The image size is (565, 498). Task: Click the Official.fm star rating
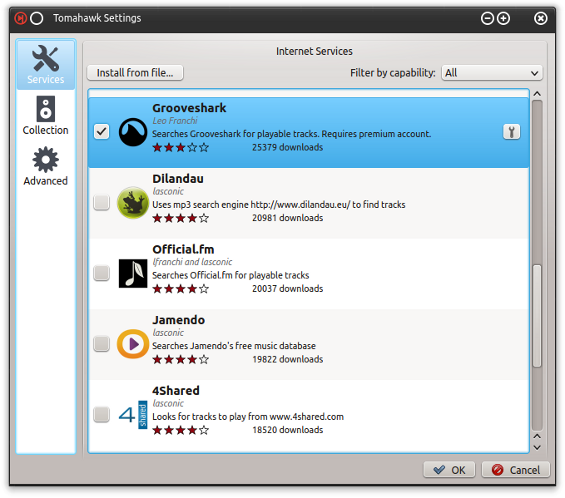[x=181, y=289]
